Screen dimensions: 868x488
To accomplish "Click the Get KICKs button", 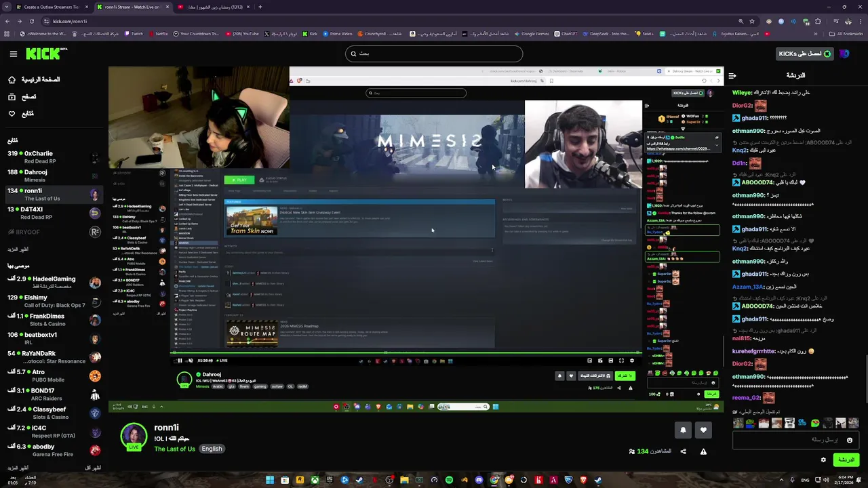I will (805, 54).
